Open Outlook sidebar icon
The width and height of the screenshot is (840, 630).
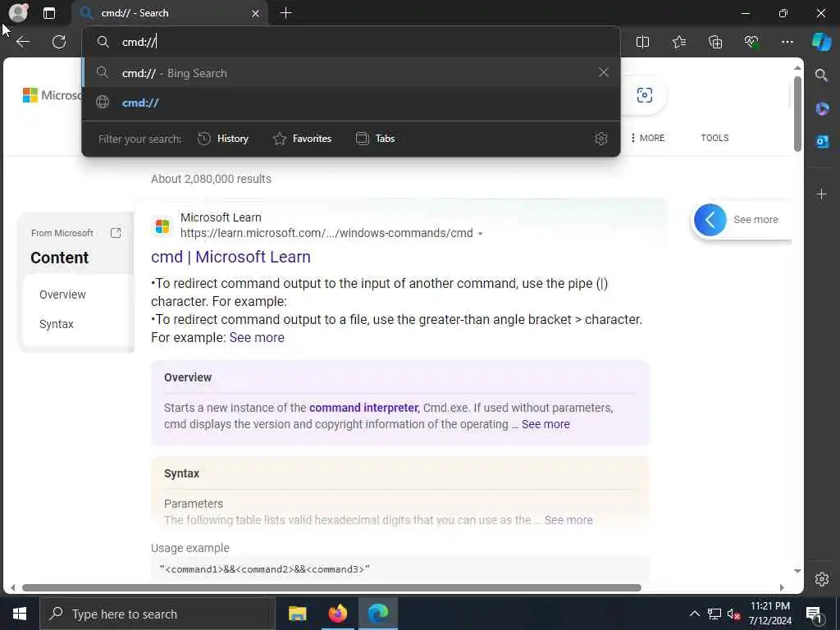pyautogui.click(x=822, y=141)
